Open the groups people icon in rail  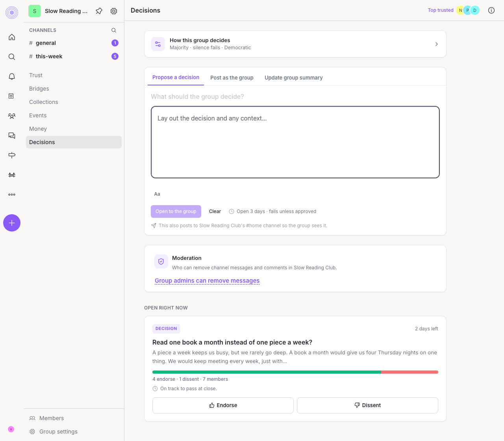coord(12,116)
